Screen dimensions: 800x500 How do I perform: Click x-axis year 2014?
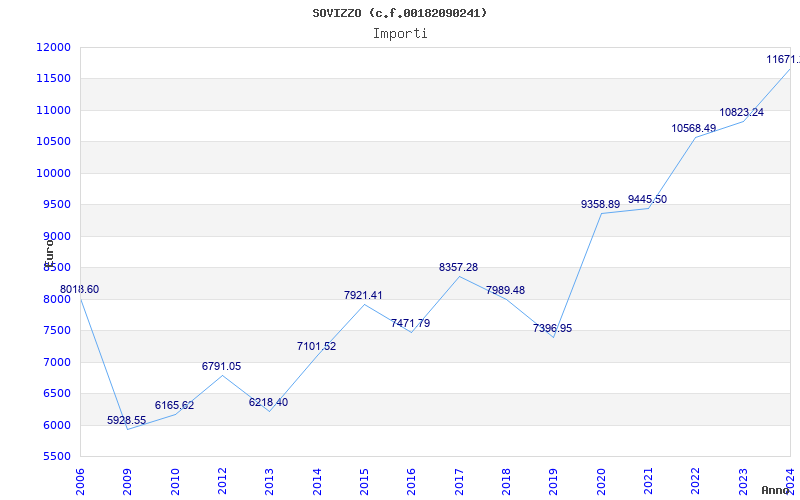point(317,482)
